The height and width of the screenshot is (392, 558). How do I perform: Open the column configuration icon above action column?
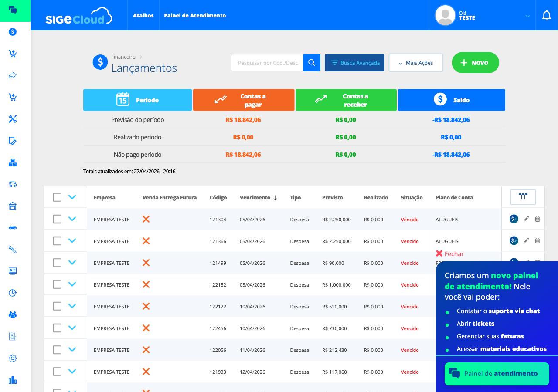pyautogui.click(x=523, y=197)
